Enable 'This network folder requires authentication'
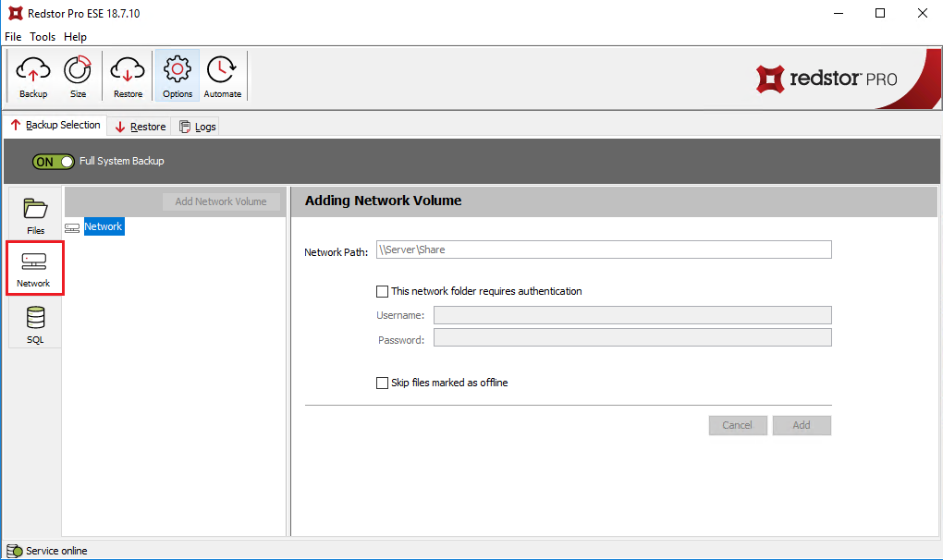The height and width of the screenshot is (560, 943). pyautogui.click(x=382, y=291)
